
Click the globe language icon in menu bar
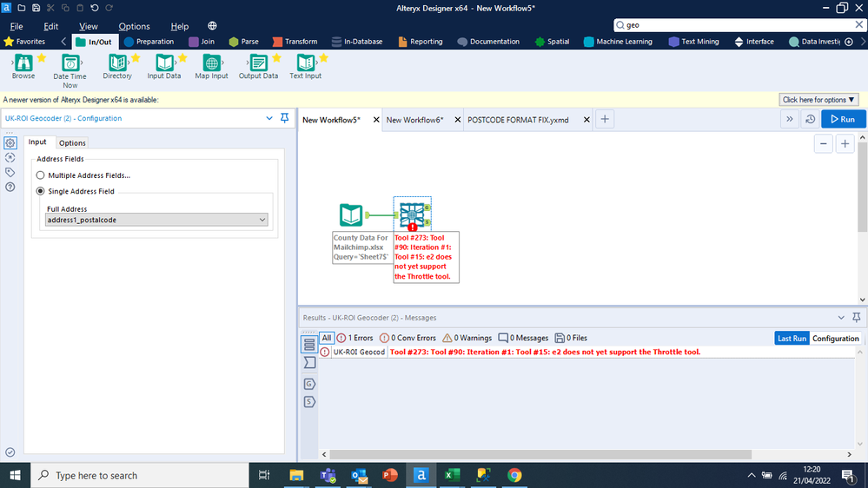click(x=212, y=25)
